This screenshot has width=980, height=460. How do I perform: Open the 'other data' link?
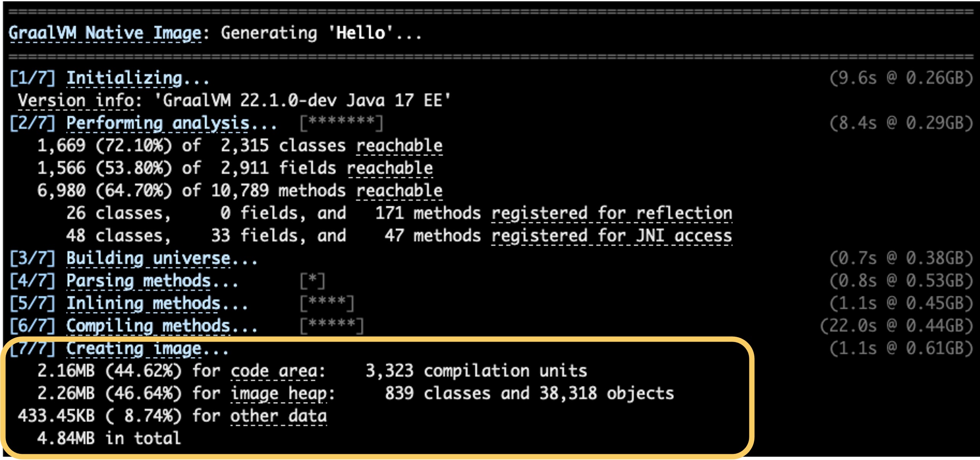[x=278, y=416]
